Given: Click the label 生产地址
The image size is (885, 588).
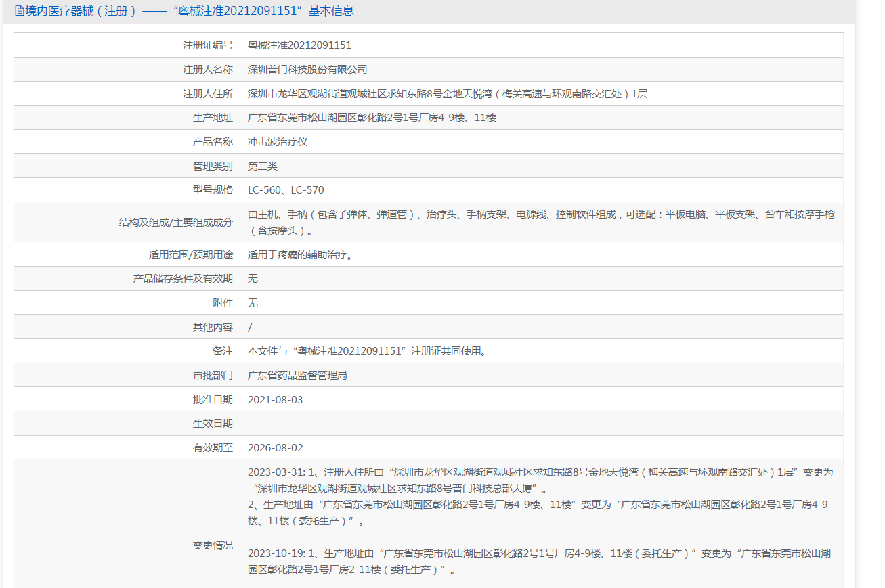Looking at the screenshot, I should point(213,118).
